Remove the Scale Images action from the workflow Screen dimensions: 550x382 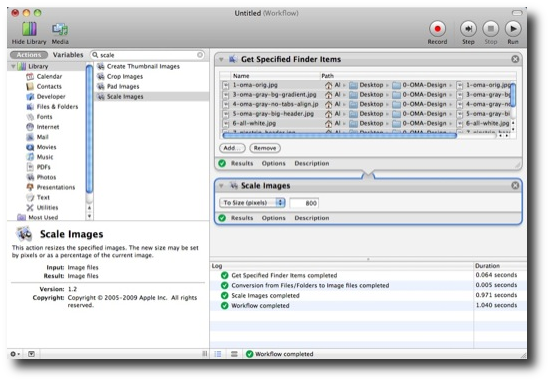coord(515,186)
